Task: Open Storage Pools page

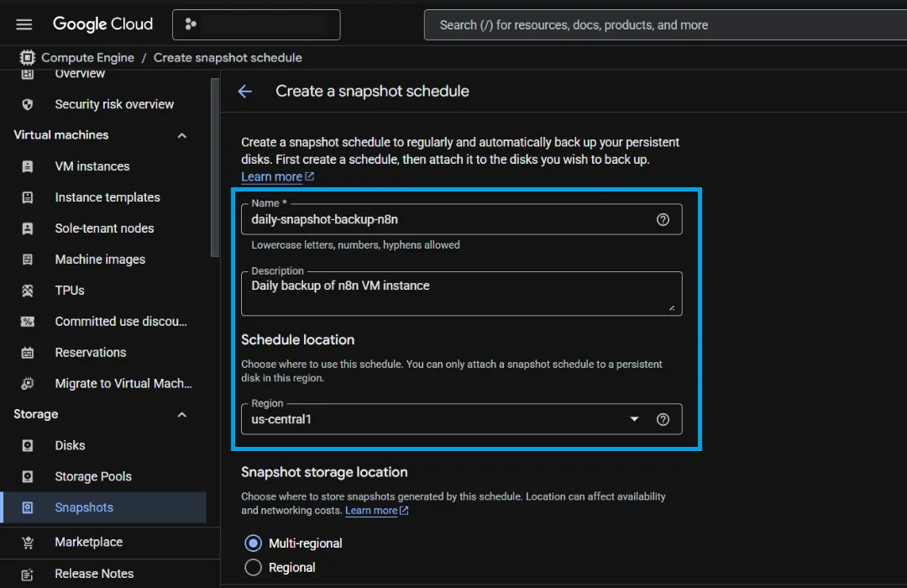Action: click(93, 477)
